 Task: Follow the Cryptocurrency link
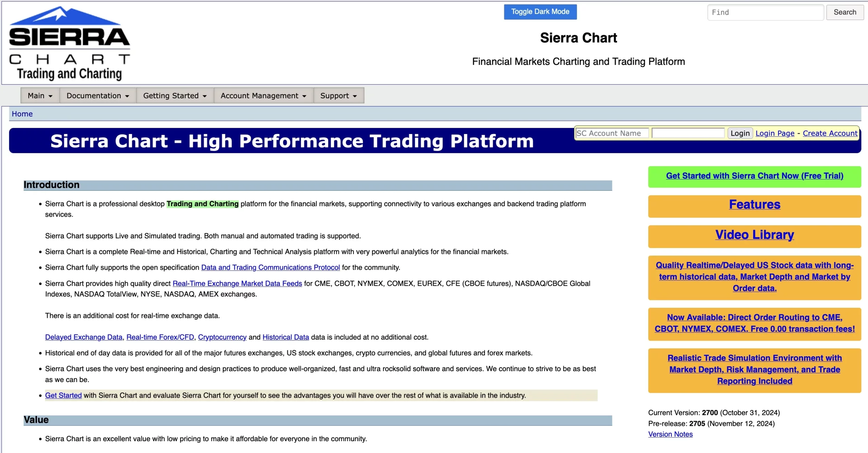(x=222, y=337)
